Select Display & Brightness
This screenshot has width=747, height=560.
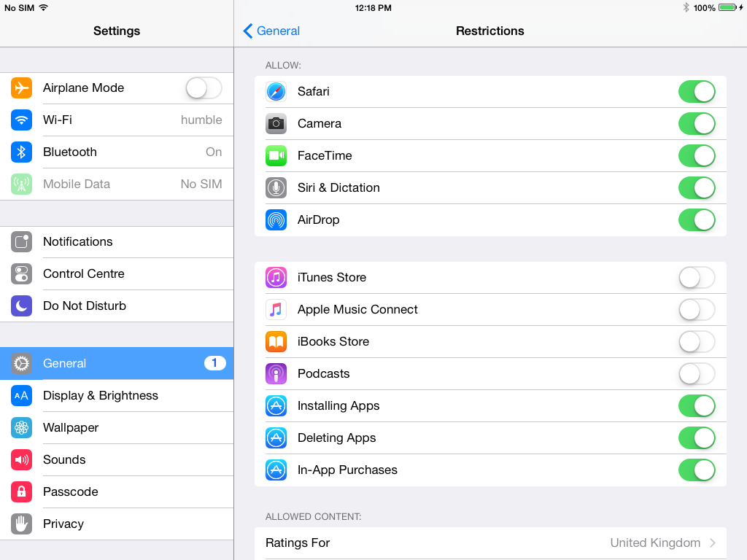pyautogui.click(x=117, y=396)
